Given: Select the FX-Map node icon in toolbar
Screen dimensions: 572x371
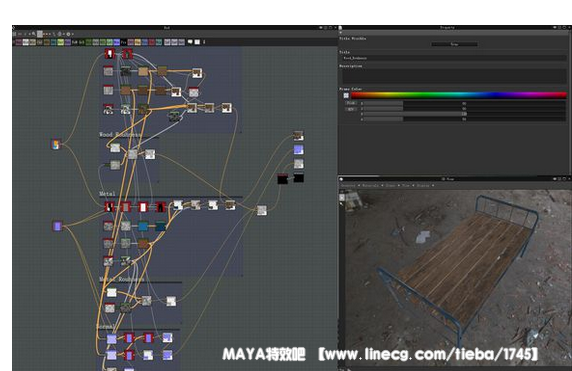Looking at the screenshot, I should tap(124, 42).
